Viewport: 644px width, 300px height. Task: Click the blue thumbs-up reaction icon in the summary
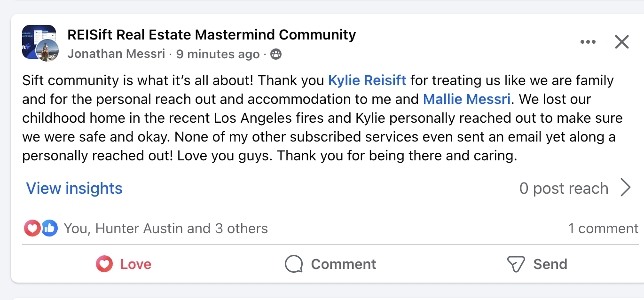click(x=49, y=229)
